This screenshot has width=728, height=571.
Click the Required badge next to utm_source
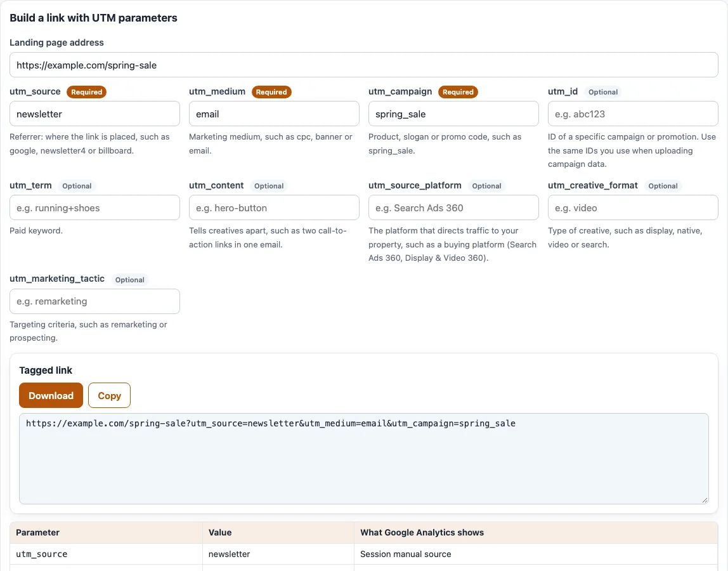[x=86, y=92]
